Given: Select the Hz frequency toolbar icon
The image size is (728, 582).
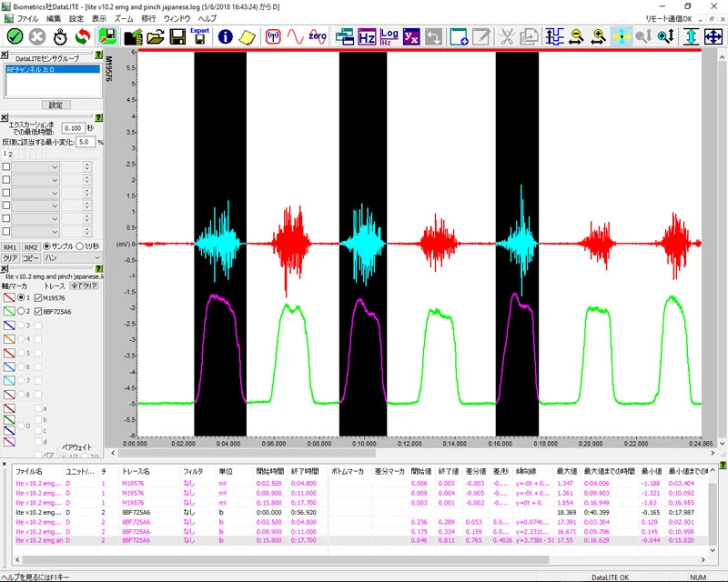Looking at the screenshot, I should point(367,36).
